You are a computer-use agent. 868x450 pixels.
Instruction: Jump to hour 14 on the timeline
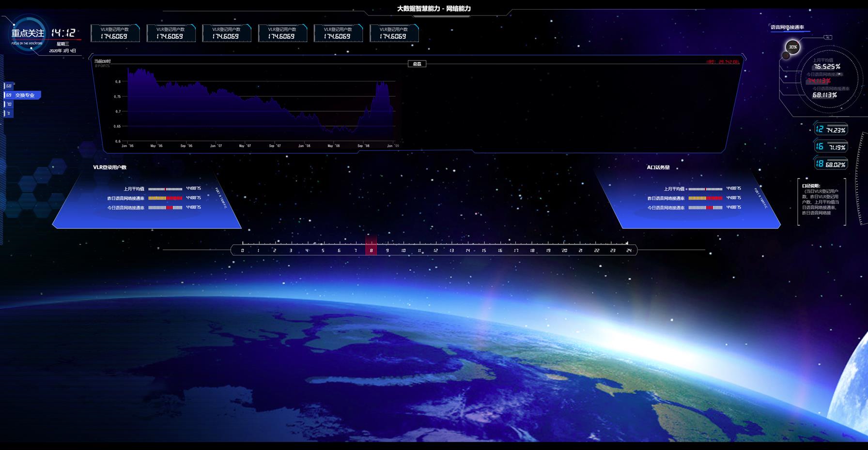(x=467, y=251)
